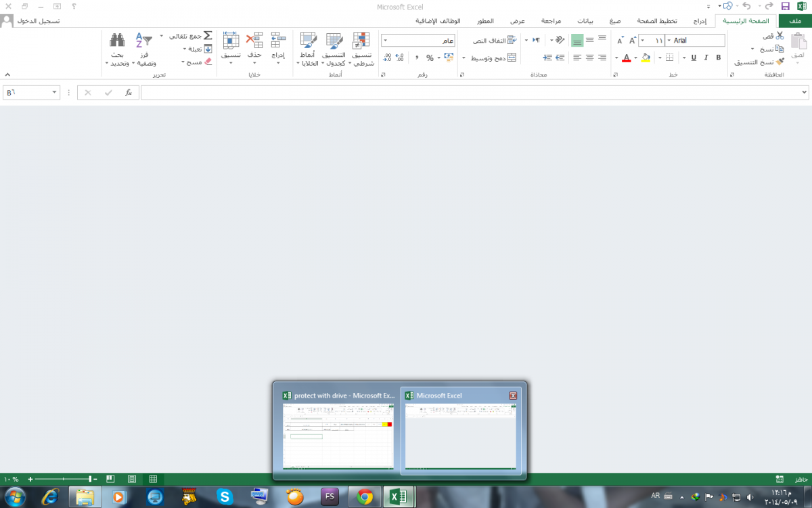Switch to the Review (مراجعة) tab
The image size is (812, 508).
coord(551,21)
